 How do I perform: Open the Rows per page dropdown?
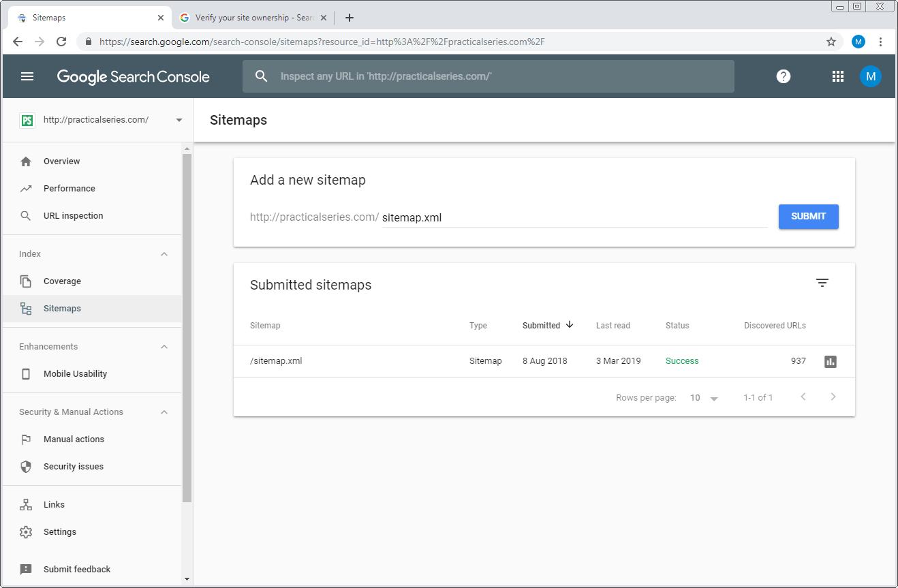pyautogui.click(x=705, y=398)
